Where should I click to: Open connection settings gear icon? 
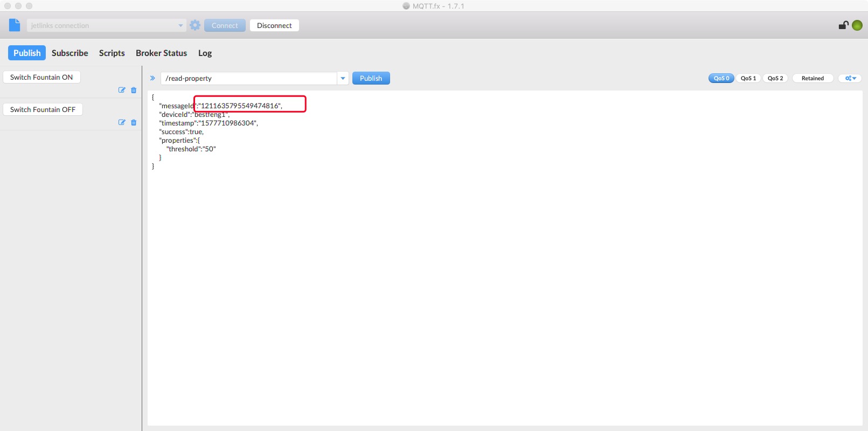click(x=195, y=25)
